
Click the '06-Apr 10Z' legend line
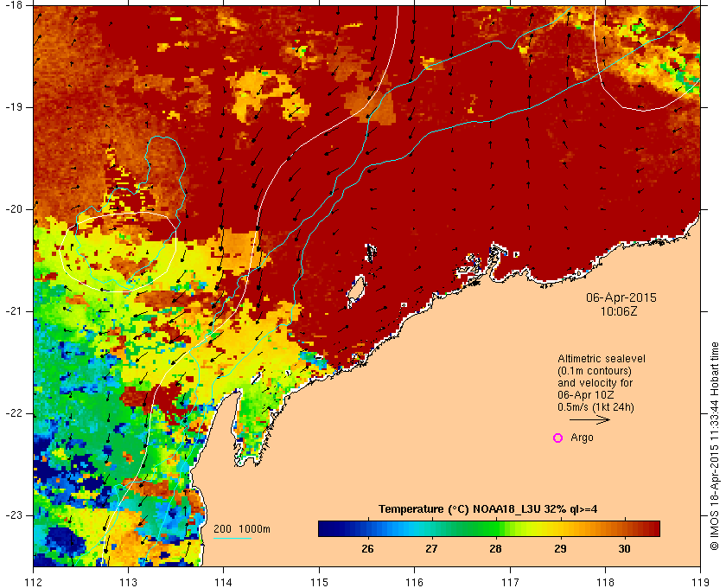click(x=586, y=395)
